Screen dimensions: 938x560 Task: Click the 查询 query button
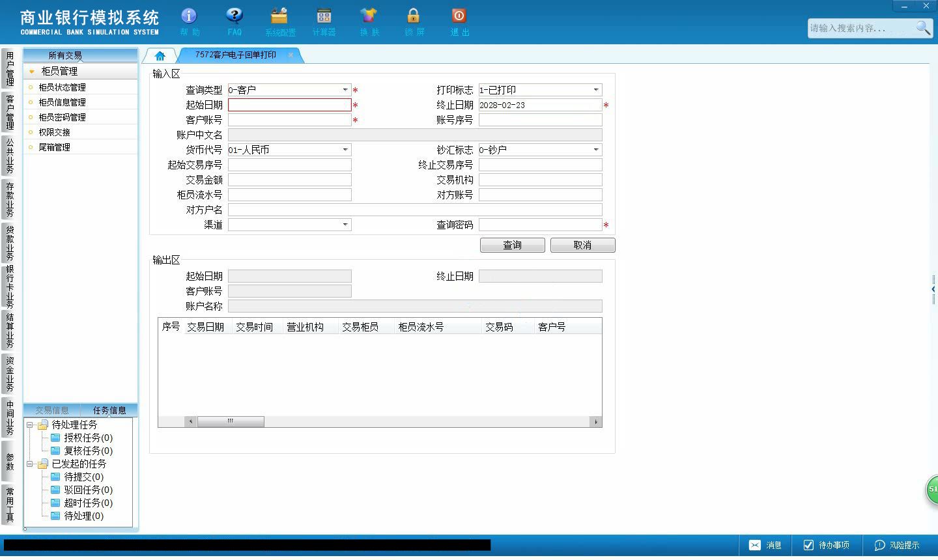tap(513, 245)
